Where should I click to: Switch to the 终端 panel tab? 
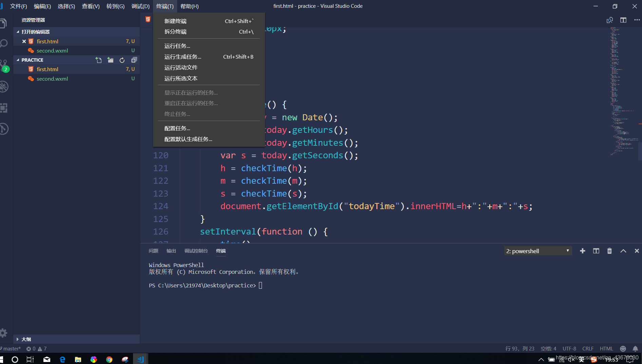click(221, 251)
